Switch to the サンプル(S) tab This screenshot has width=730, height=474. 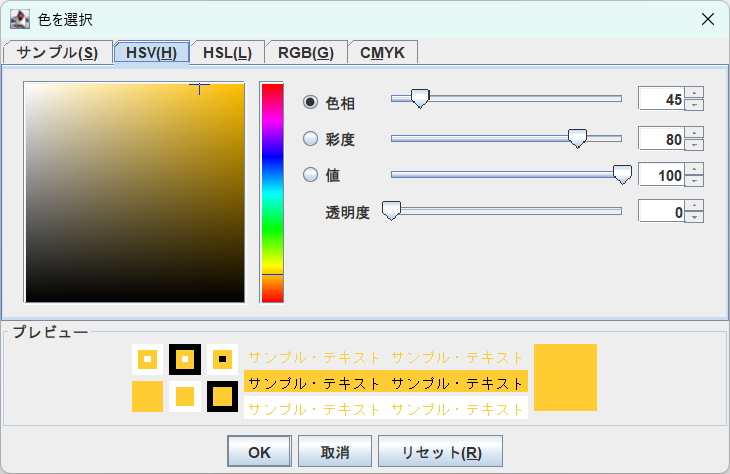tap(57, 52)
